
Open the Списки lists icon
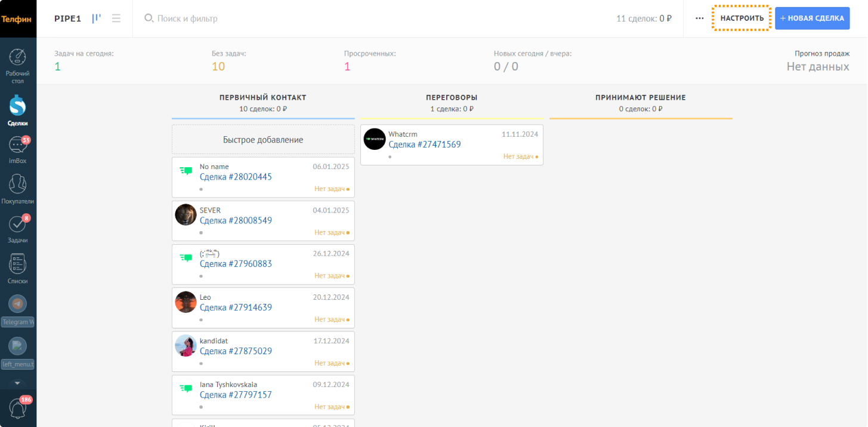pos(18,263)
